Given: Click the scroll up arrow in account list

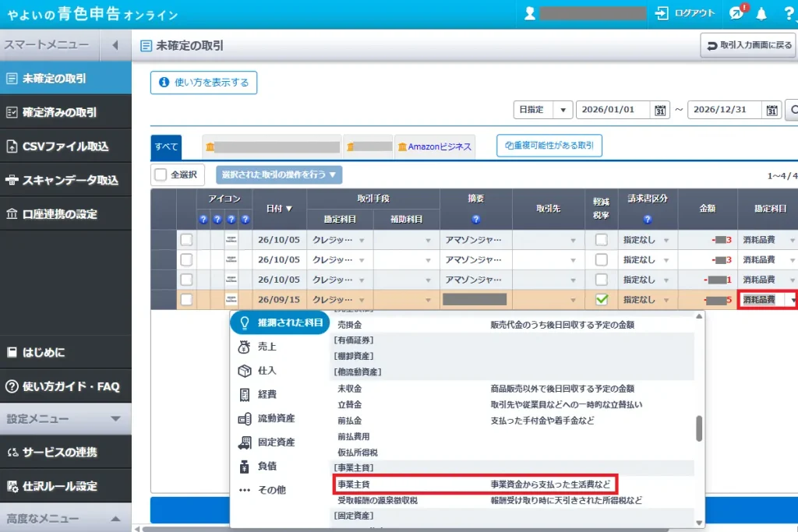Looking at the screenshot, I should (699, 316).
